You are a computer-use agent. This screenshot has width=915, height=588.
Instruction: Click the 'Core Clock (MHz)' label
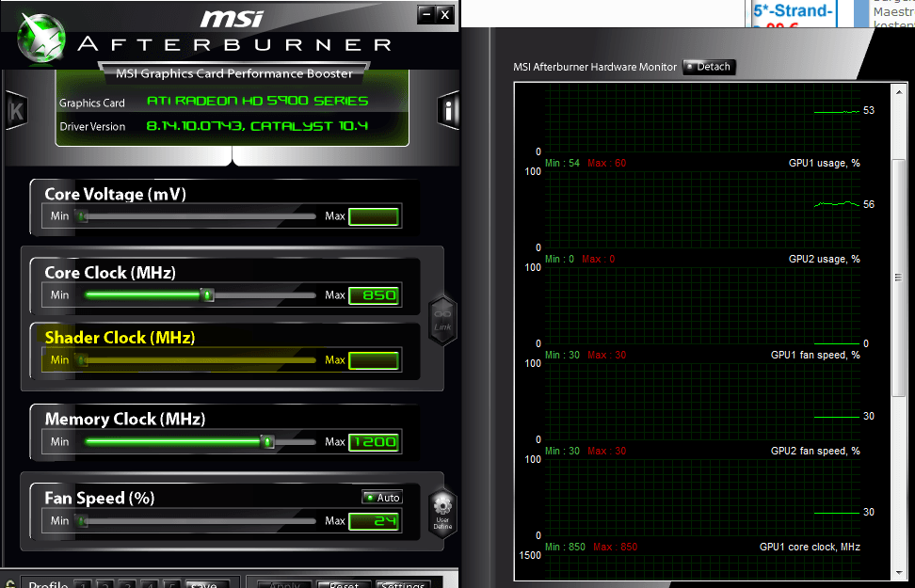(x=110, y=273)
